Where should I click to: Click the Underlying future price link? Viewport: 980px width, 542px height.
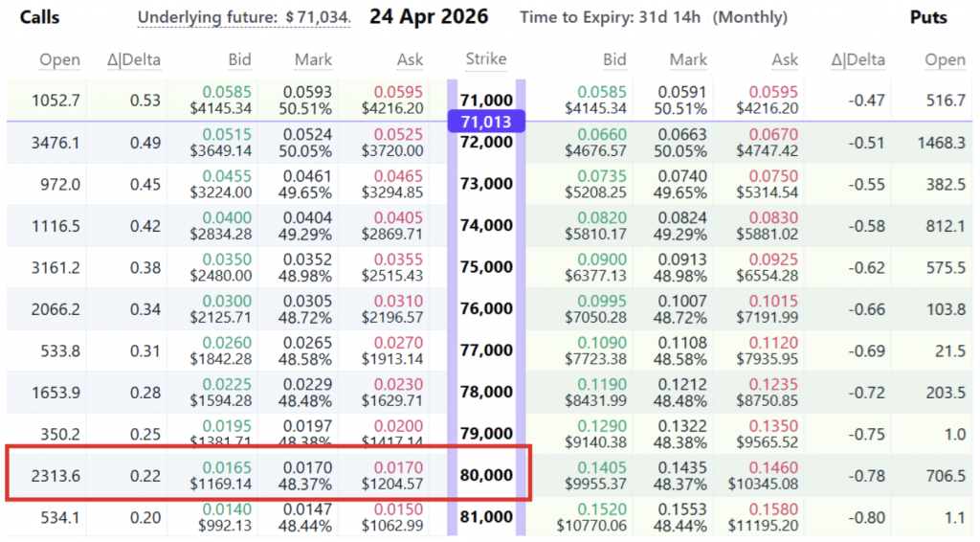point(244,18)
